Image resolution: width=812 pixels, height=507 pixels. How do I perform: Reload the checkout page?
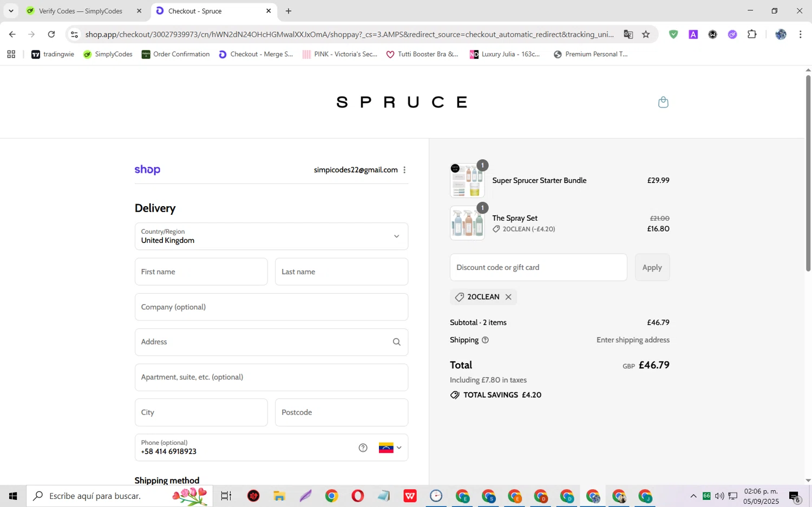pos(51,34)
